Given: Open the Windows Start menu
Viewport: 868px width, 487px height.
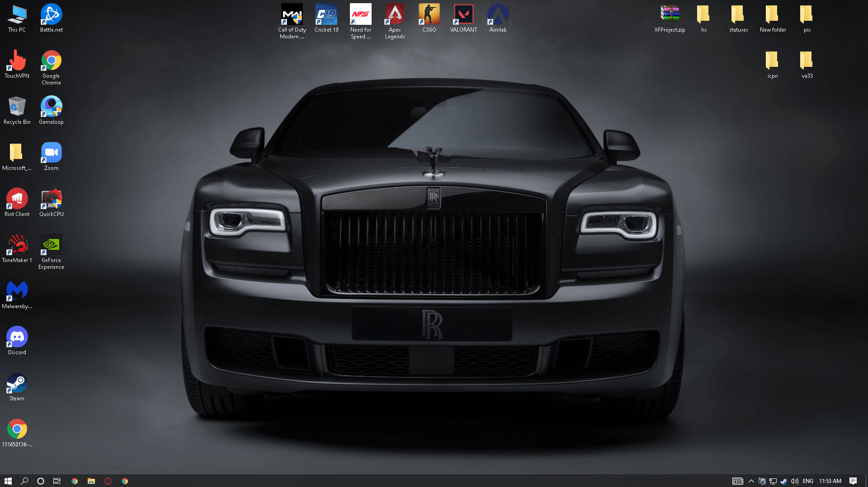Looking at the screenshot, I should (8, 481).
